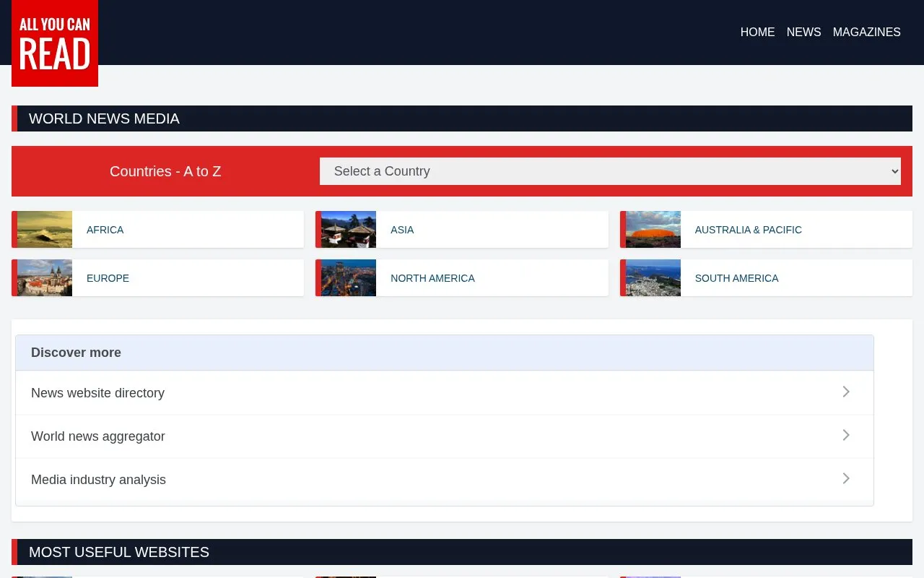Open the AFRICA link
Image resolution: width=924 pixels, height=578 pixels.
click(x=105, y=230)
